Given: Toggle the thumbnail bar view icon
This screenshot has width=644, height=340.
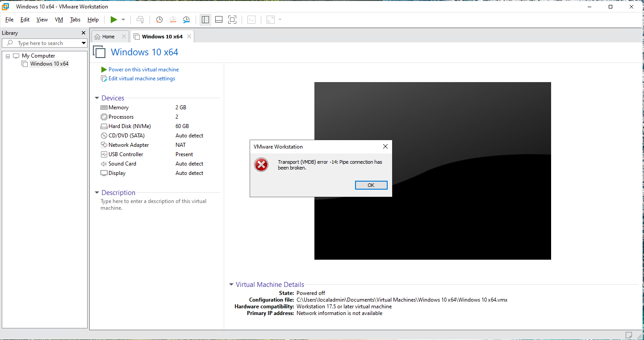Looking at the screenshot, I should click(x=219, y=20).
